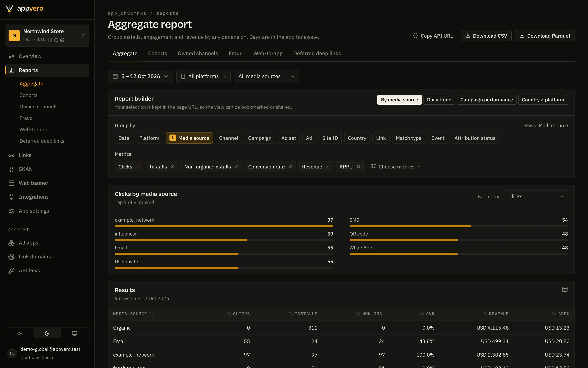Click Download CSV button
This screenshot has width=588, height=368.
pos(486,36)
